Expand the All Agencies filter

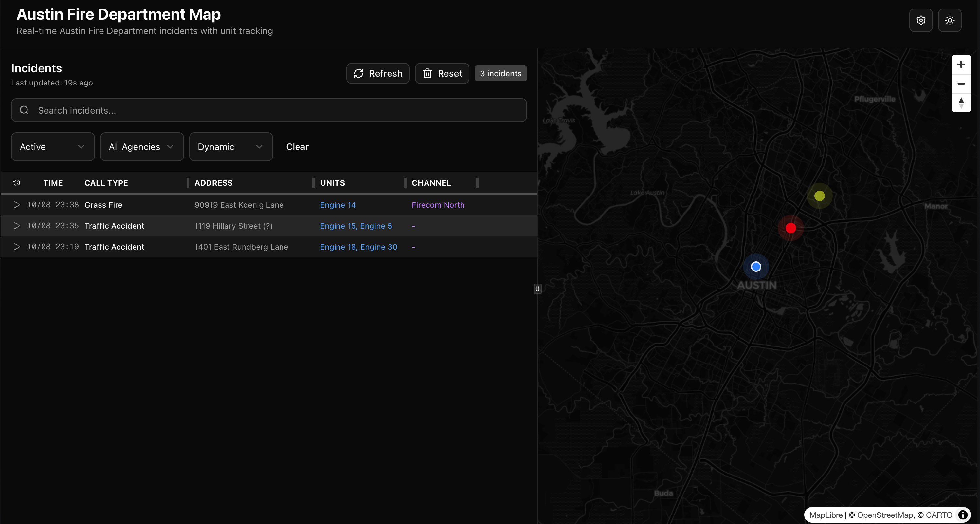pos(141,147)
